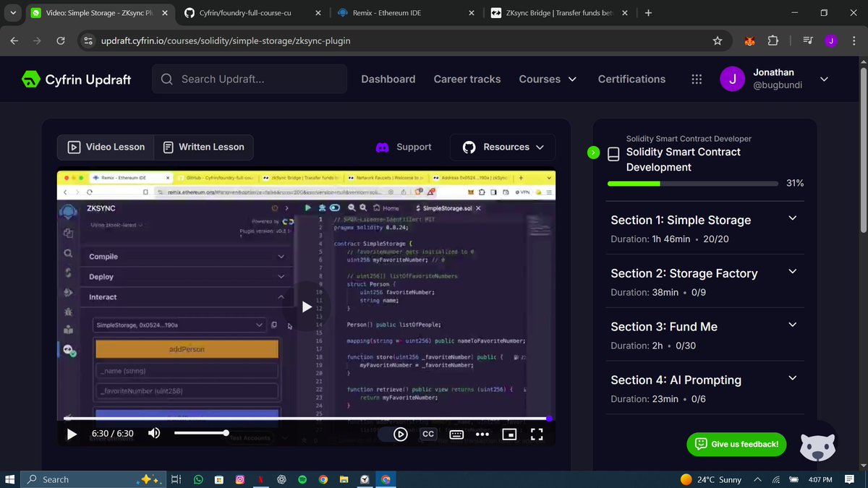The image size is (868, 488).
Task: Switch to the Cyfrin foundry-full-course GitHub tab
Action: 251,13
